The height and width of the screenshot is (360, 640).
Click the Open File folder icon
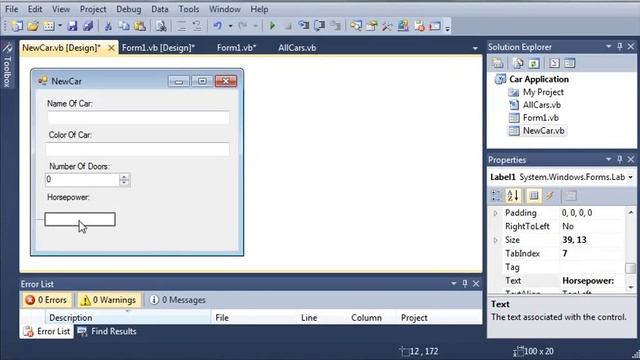point(33,26)
